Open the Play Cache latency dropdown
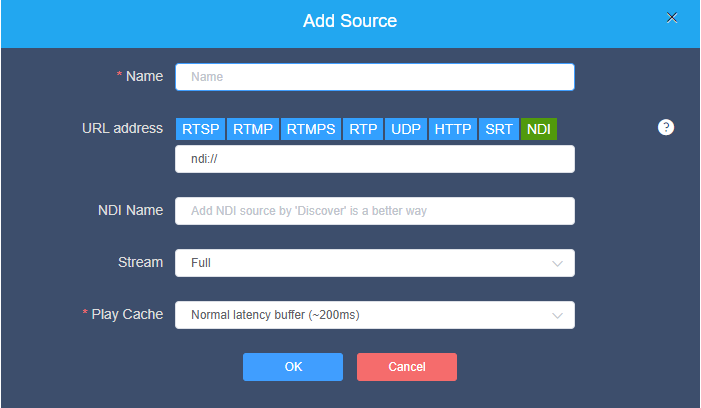 [375, 315]
